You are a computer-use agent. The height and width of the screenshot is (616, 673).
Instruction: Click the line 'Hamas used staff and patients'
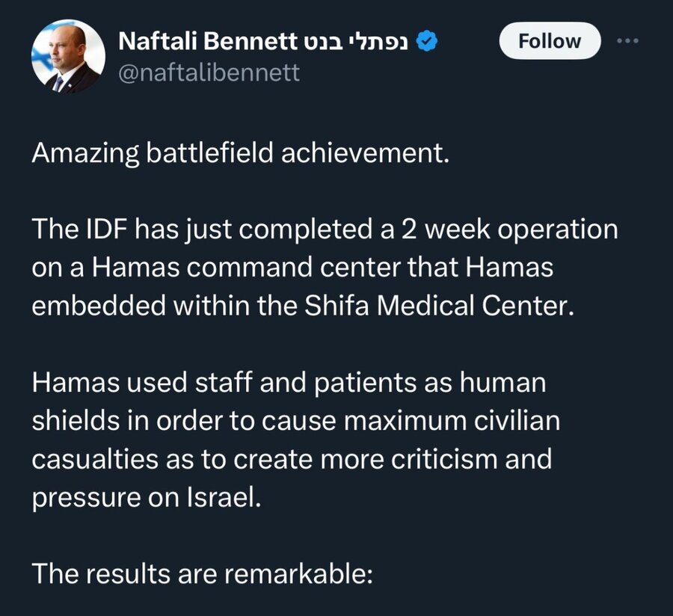tap(289, 382)
